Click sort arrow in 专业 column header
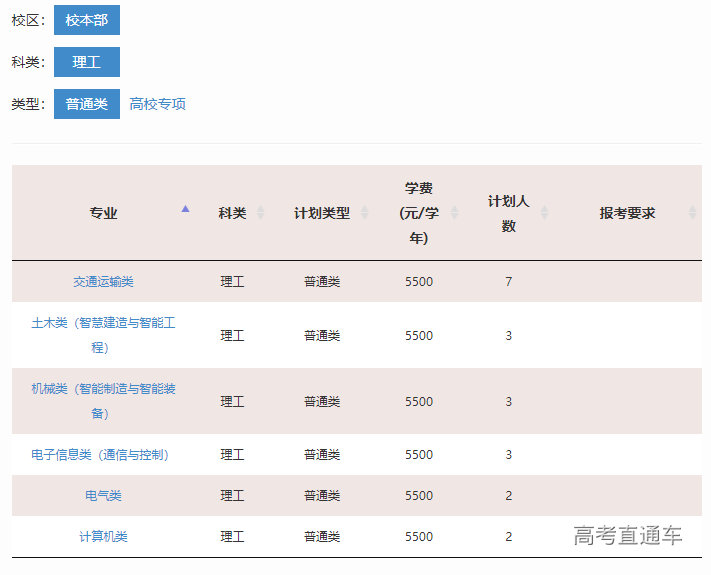Screen dimensions: 711x575 coord(185,210)
